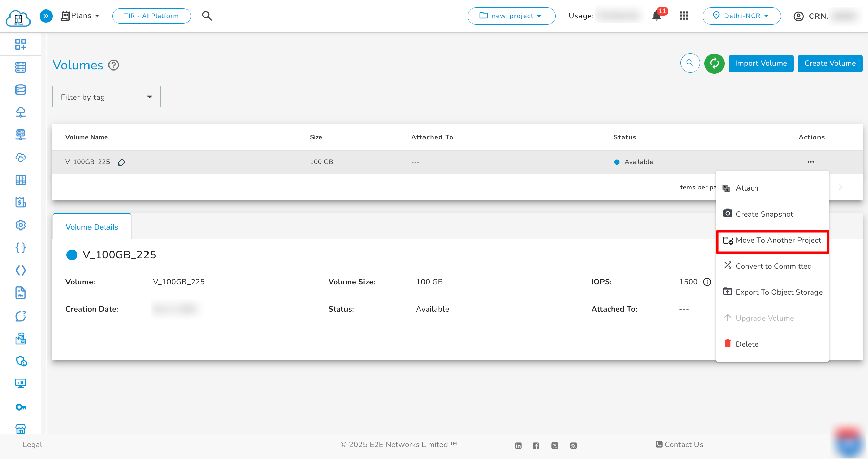Open the apps grid in top bar
Viewport: 868px width, 459px height.
pos(684,16)
